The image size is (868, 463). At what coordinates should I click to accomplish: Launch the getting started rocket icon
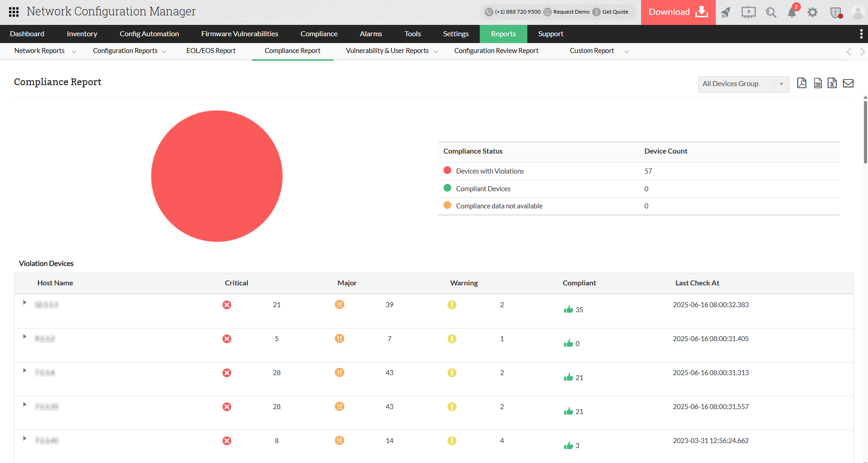(x=726, y=12)
